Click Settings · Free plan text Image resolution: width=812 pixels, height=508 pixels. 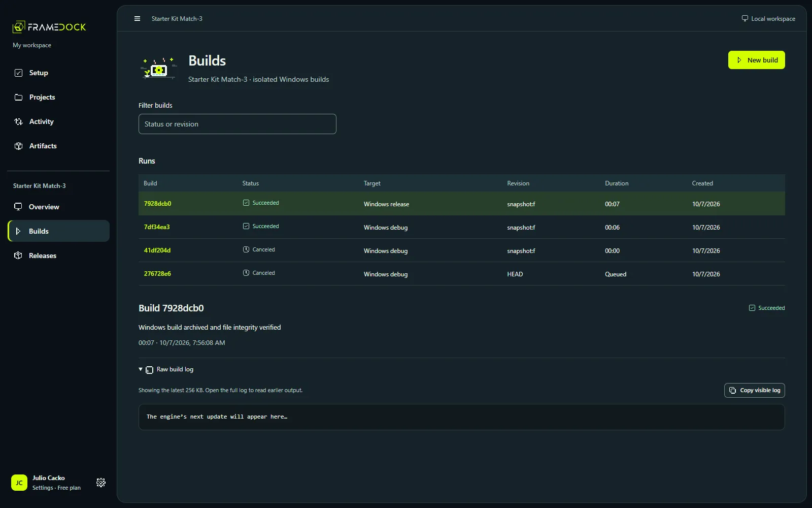click(56, 488)
